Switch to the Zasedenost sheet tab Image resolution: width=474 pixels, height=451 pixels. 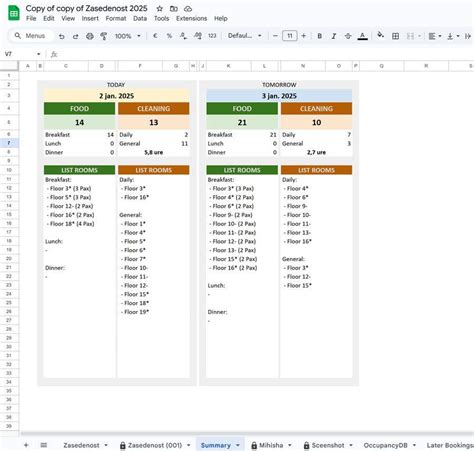pyautogui.click(x=81, y=445)
